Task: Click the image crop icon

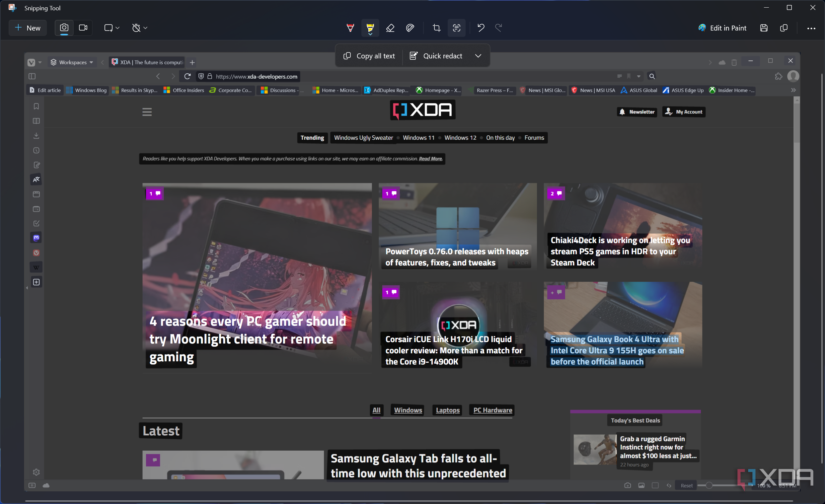Action: 437,28
